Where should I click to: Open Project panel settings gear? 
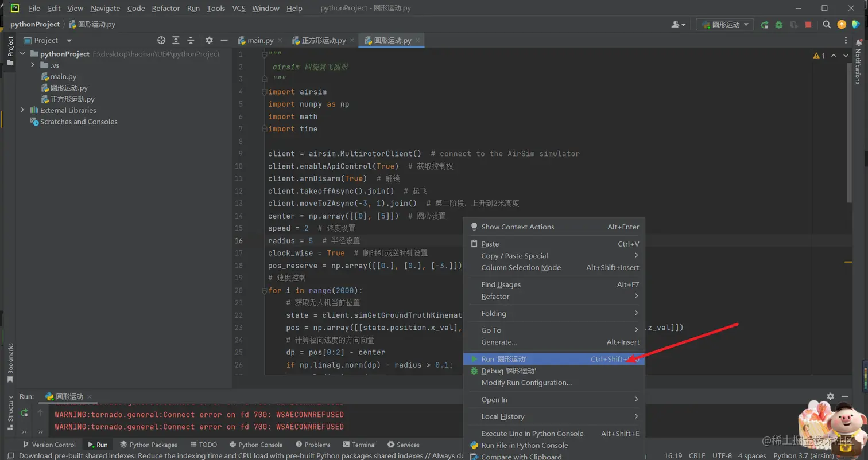[209, 40]
